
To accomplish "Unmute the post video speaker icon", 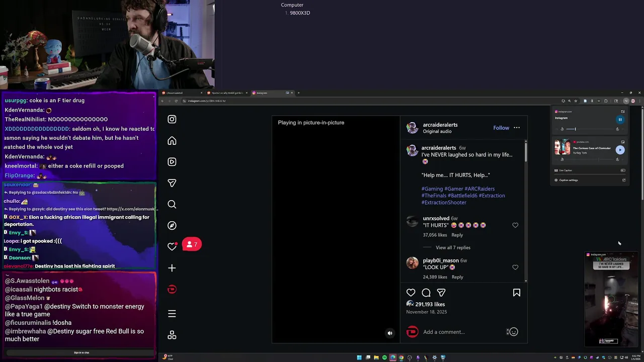I will point(390,333).
